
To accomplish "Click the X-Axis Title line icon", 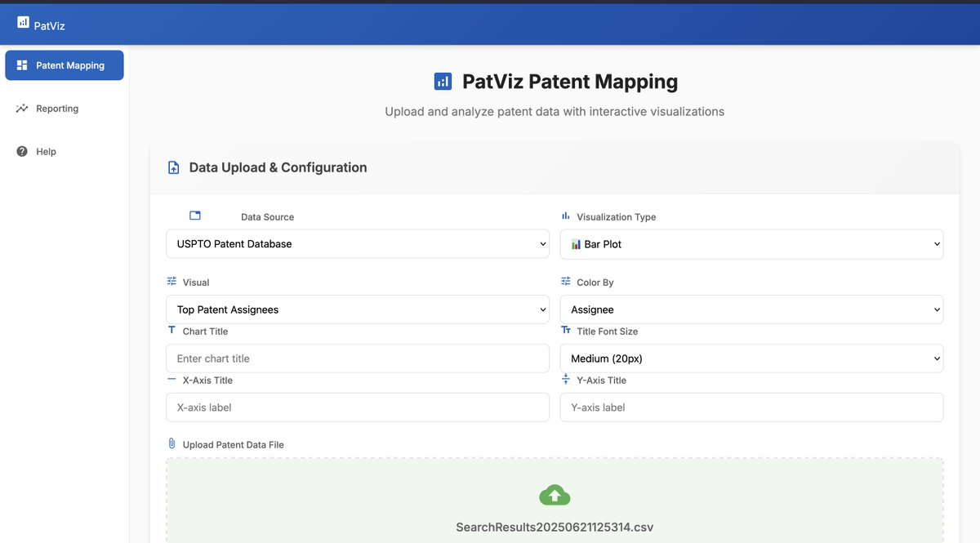I will click(x=171, y=379).
